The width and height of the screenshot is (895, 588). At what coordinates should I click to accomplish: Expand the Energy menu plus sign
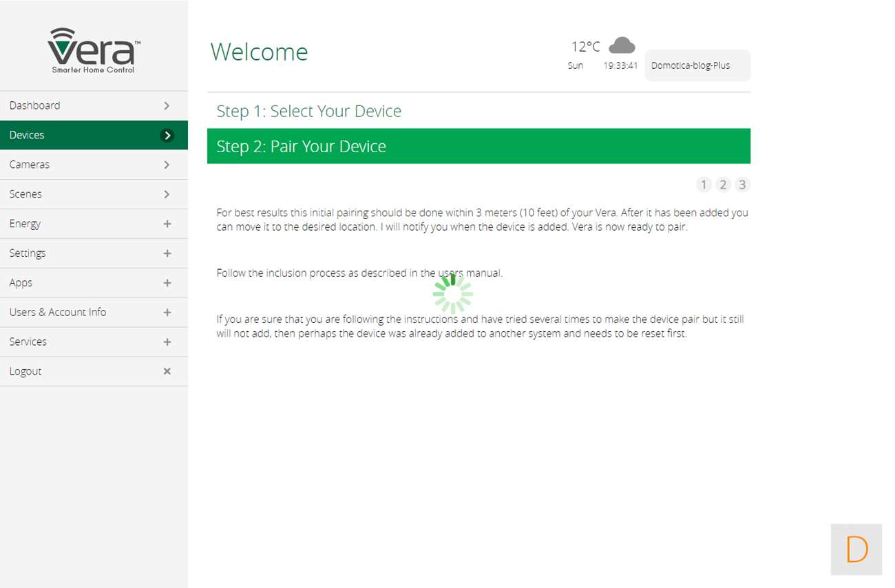click(x=167, y=224)
